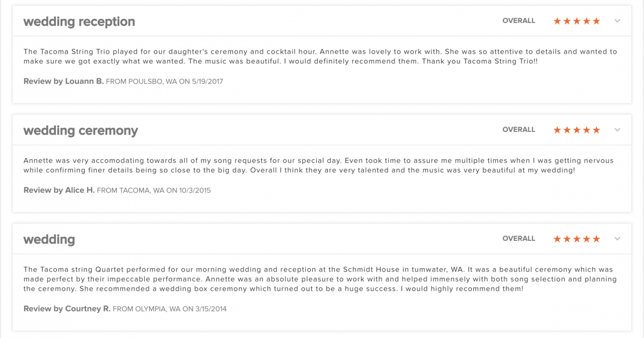
Task: Click last star of wedding reception rating
Action: coord(596,21)
